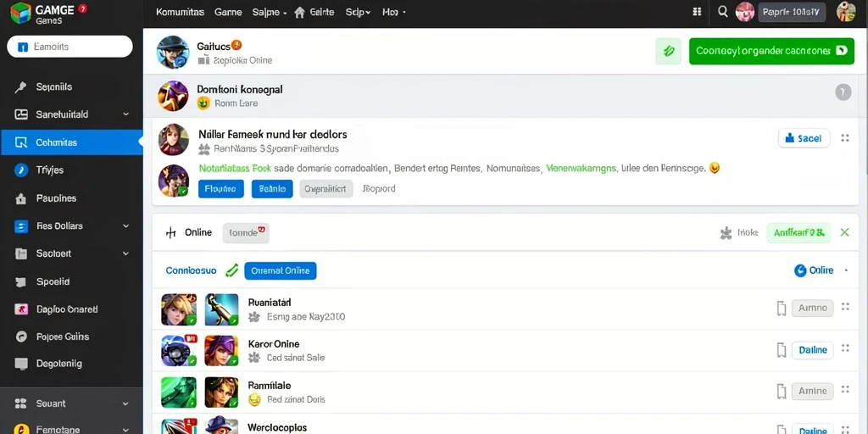Click the green link icon button beside Gaitucs
The height and width of the screenshot is (434, 868).
pos(668,51)
